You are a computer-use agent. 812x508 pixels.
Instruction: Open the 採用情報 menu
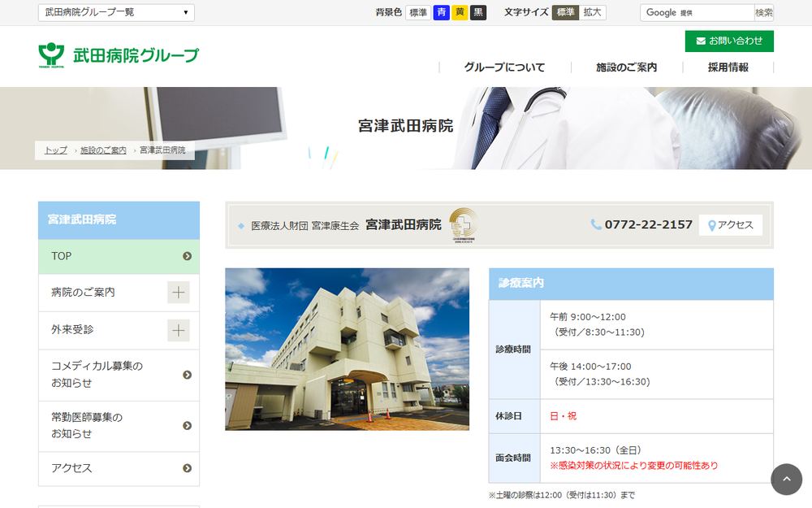(x=728, y=67)
